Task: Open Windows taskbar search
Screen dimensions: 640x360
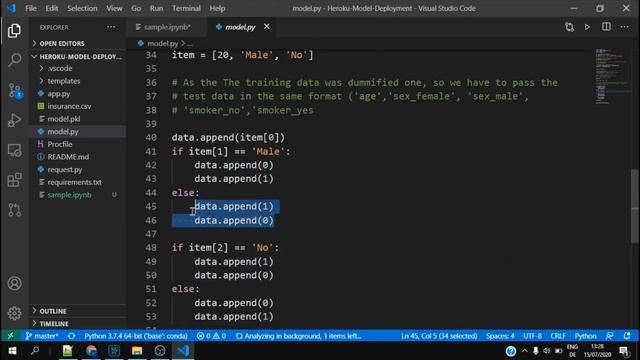Action: point(35,351)
